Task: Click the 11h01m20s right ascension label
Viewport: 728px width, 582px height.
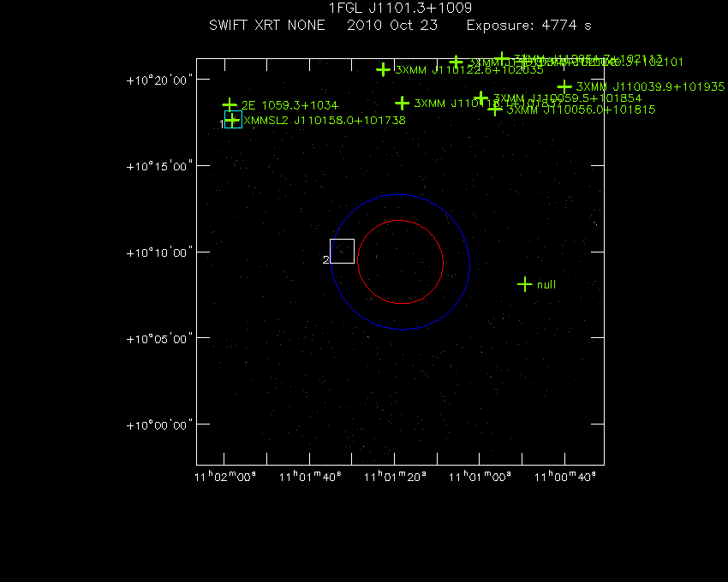Action: 395,477
